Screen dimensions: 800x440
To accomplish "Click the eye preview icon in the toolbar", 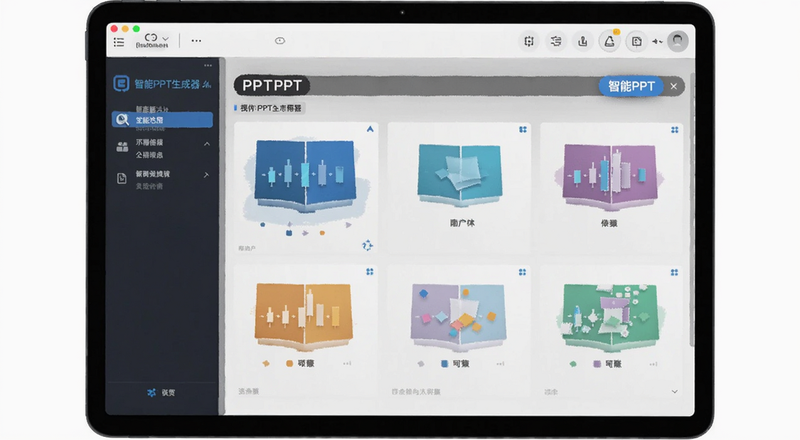I will point(280,41).
